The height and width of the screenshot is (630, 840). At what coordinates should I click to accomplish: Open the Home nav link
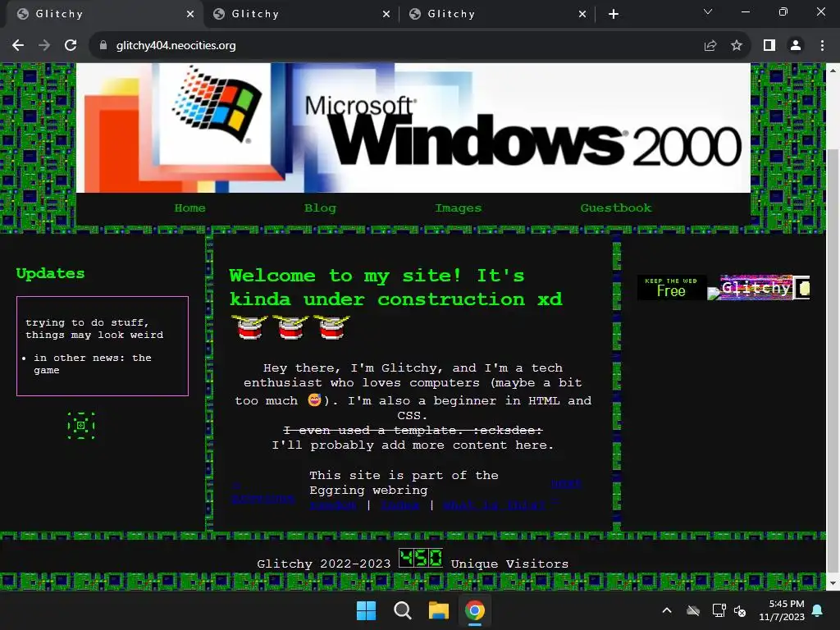pos(189,208)
